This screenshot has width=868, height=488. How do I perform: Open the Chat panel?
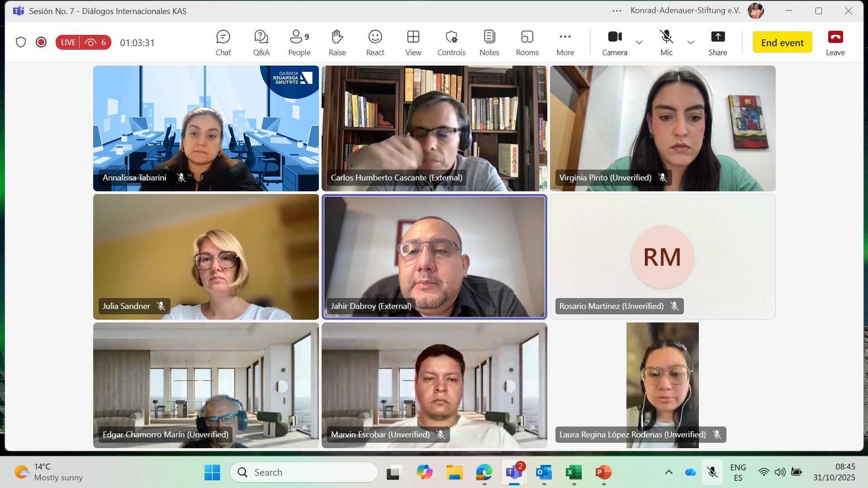pos(223,43)
